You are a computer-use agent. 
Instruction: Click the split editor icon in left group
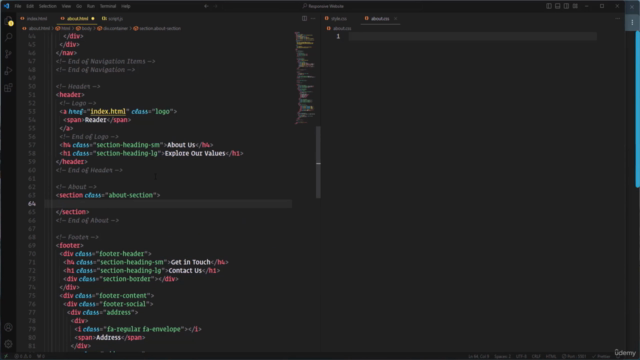304,18
